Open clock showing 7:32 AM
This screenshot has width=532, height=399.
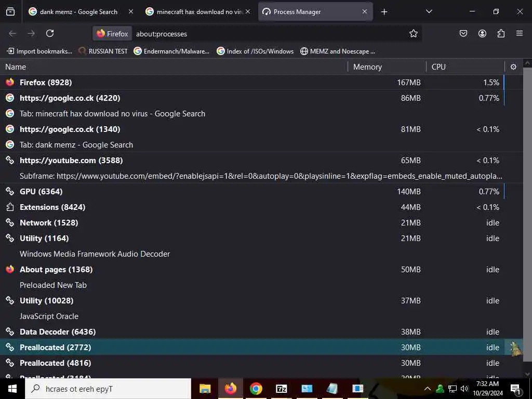pyautogui.click(x=488, y=389)
